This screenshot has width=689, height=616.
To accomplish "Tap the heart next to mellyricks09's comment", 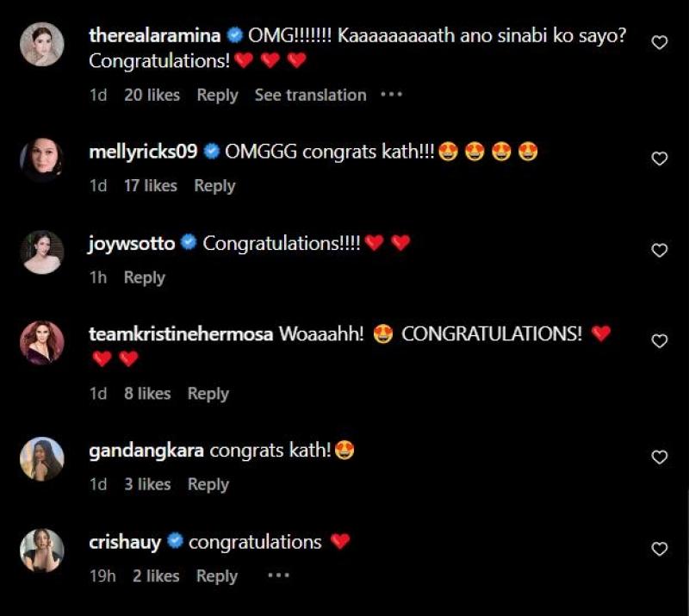I will click(x=659, y=159).
